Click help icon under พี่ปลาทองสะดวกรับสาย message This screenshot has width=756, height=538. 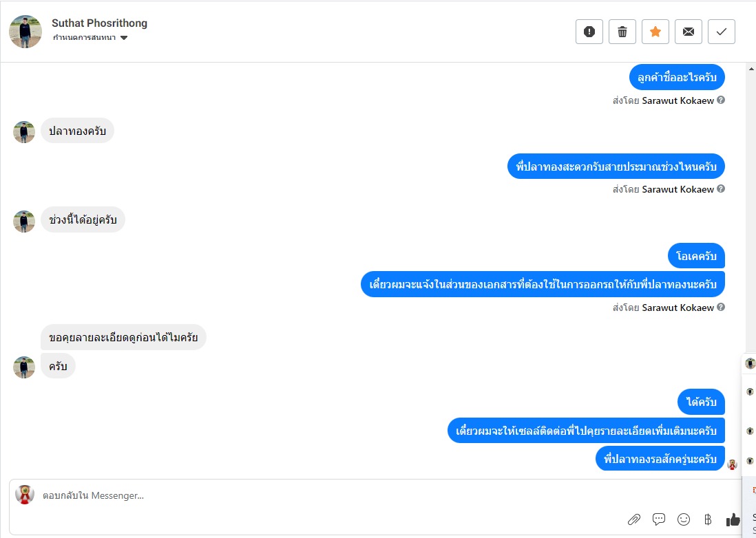click(x=721, y=189)
